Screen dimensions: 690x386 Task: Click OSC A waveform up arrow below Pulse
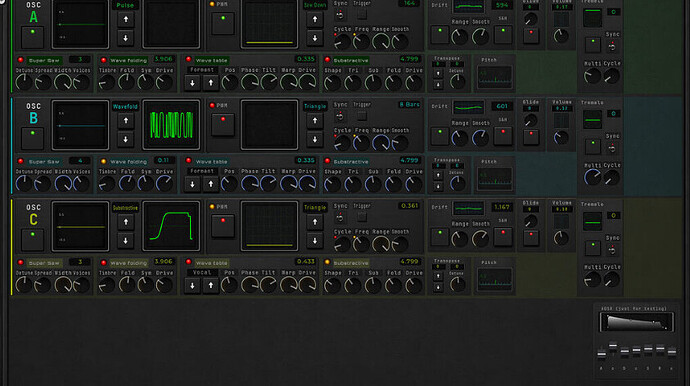tap(126, 19)
